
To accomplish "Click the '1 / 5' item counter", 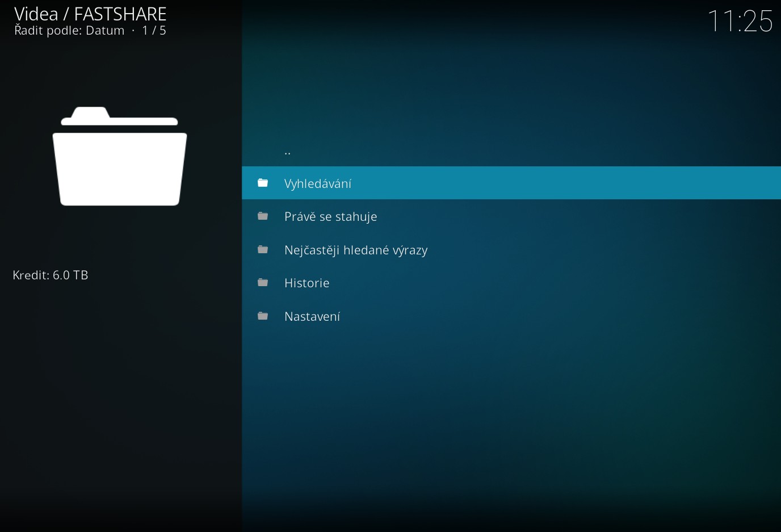I will [154, 31].
